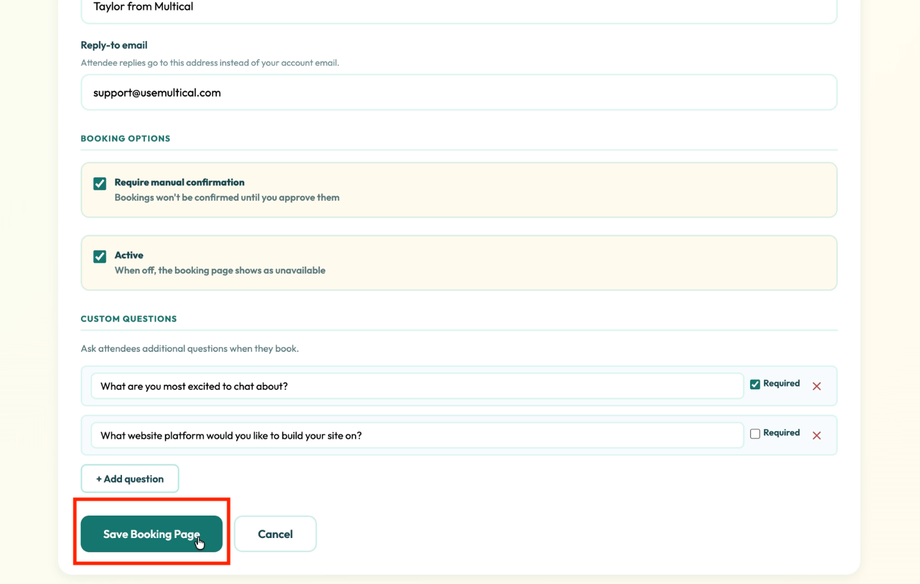920x584 pixels.
Task: Remove the website platform custom question
Action: coord(816,435)
